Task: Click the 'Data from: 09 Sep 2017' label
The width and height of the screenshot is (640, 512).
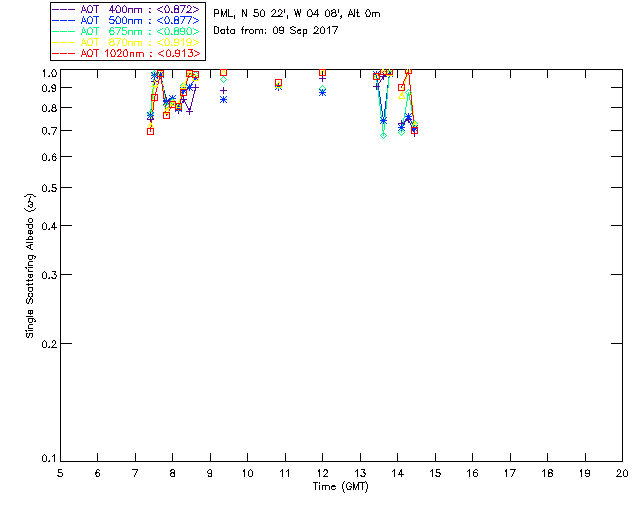Action: coord(276,30)
